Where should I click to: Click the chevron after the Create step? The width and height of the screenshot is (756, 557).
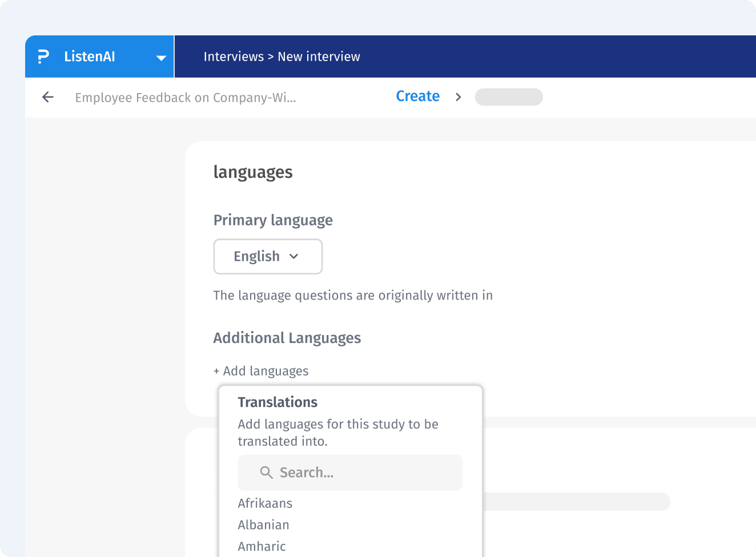[458, 97]
